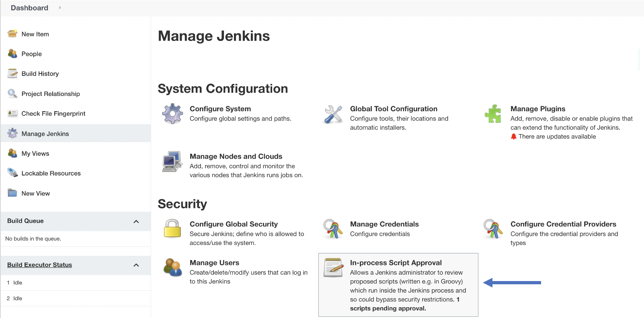This screenshot has width=644, height=318.
Task: Click the Manage Credentials keys icon
Action: (333, 229)
